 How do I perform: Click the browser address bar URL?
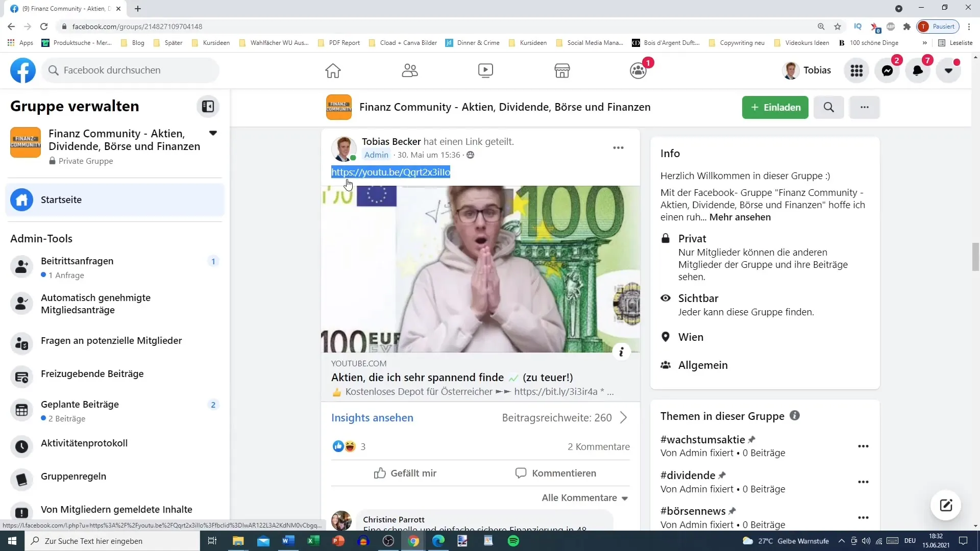pos(137,27)
